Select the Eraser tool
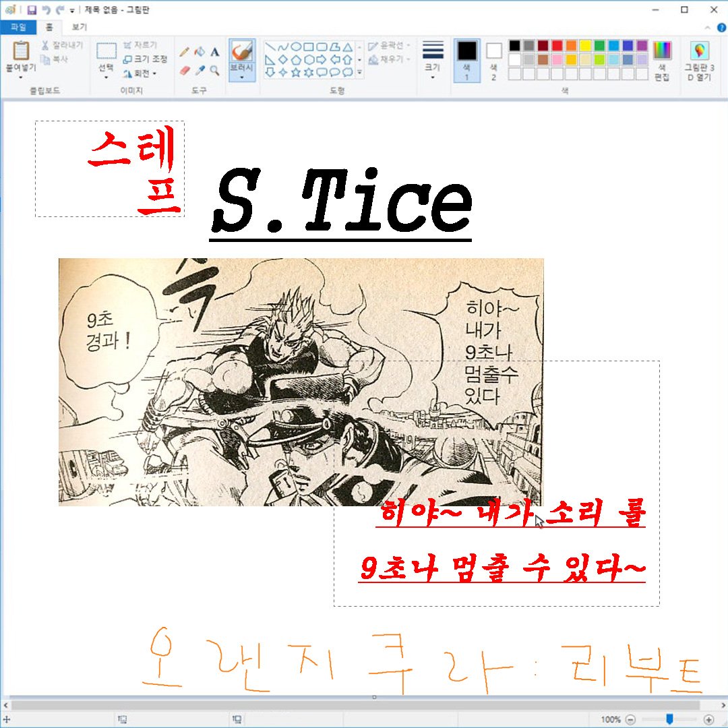The image size is (728, 728). coord(184,70)
